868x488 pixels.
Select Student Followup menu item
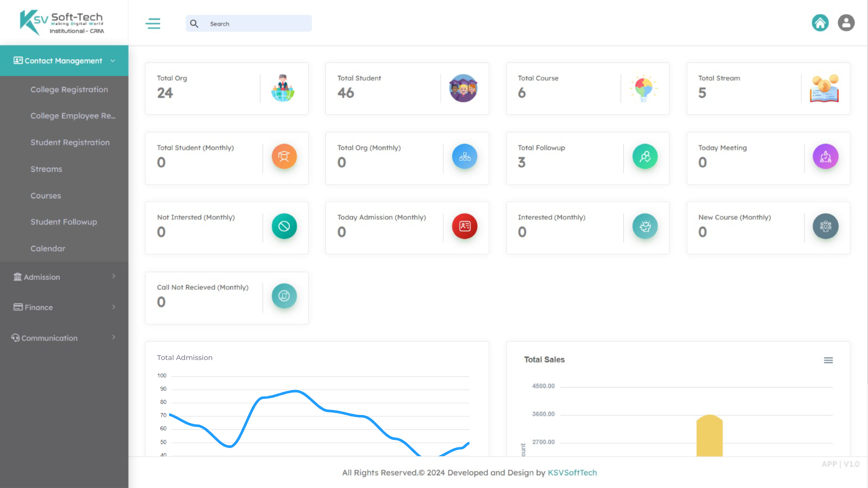pos(64,222)
